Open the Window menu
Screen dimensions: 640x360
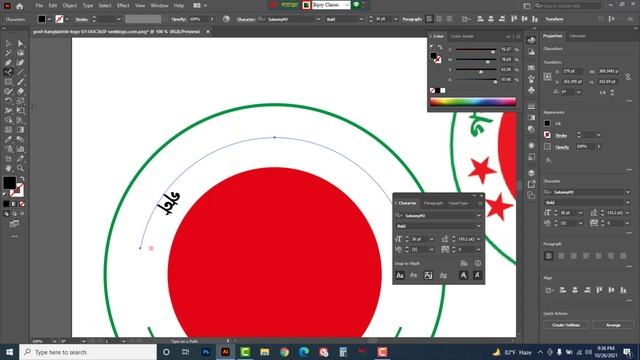159,6
